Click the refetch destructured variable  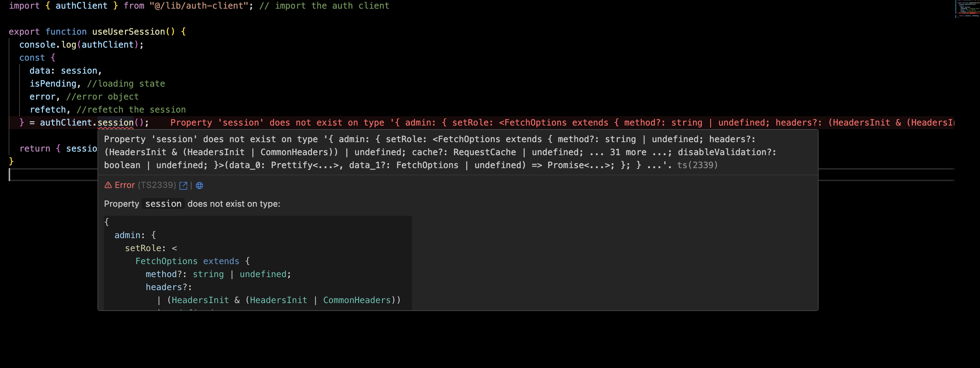48,109
